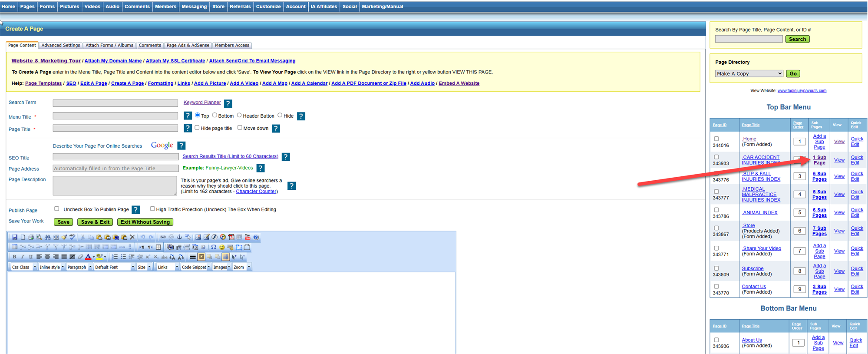The image size is (868, 354).
Task: Toggle Underline formatting in editor
Action: coord(31,257)
